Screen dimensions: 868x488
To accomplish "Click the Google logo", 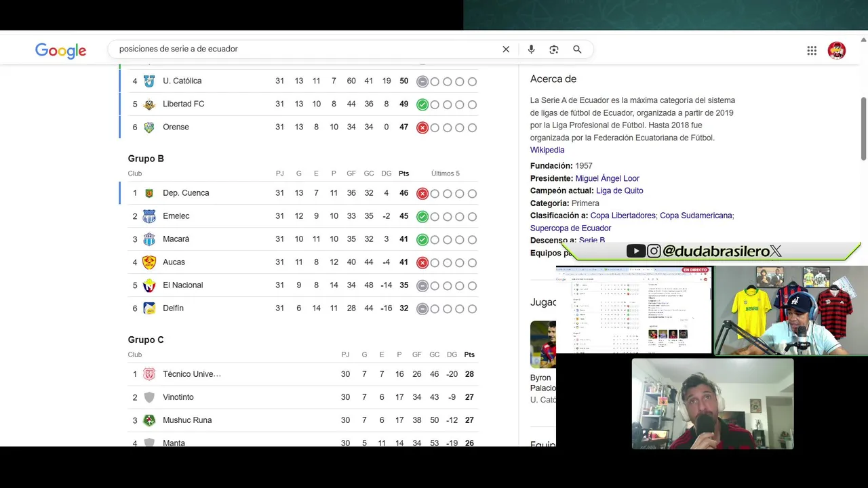I will click(x=61, y=50).
